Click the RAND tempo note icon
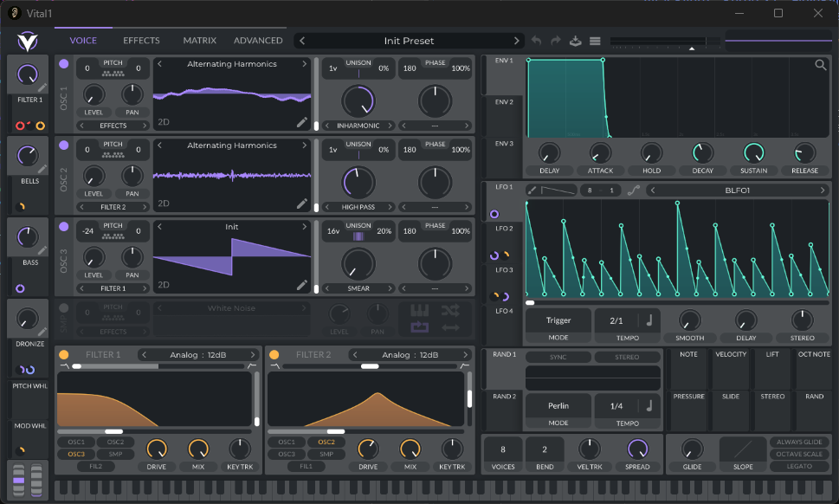This screenshot has height=504, width=839. [x=649, y=405]
